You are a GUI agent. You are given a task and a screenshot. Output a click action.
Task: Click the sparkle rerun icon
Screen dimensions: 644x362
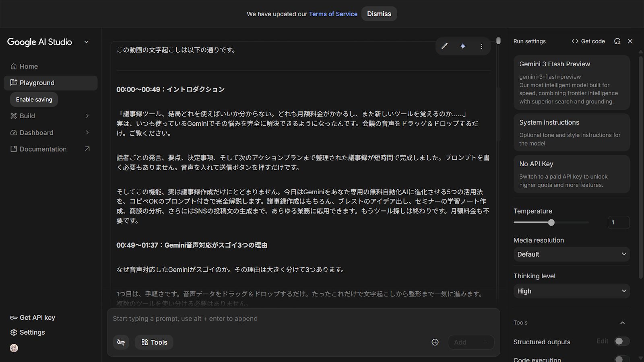463,46
